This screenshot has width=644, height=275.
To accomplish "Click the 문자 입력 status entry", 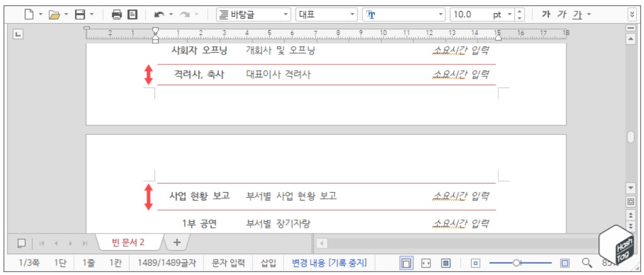I will pos(228,263).
